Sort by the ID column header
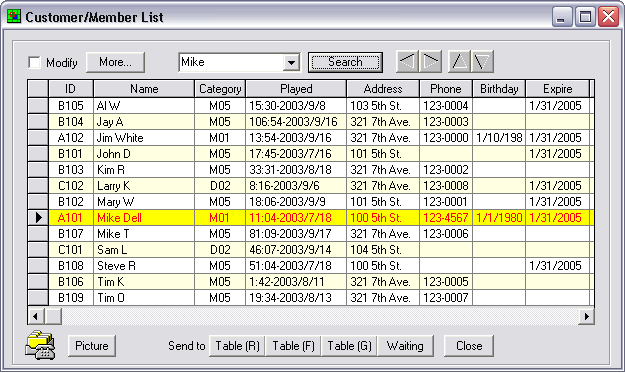This screenshot has width=625, height=373. [71, 88]
